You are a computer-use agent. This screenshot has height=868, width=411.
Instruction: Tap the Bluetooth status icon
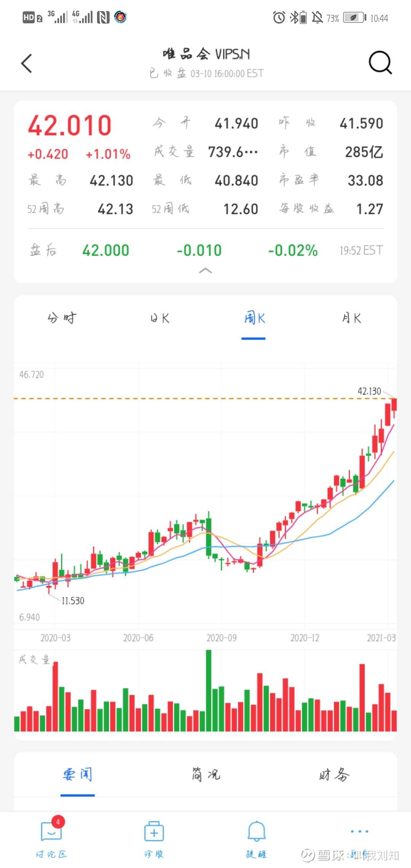click(x=298, y=18)
